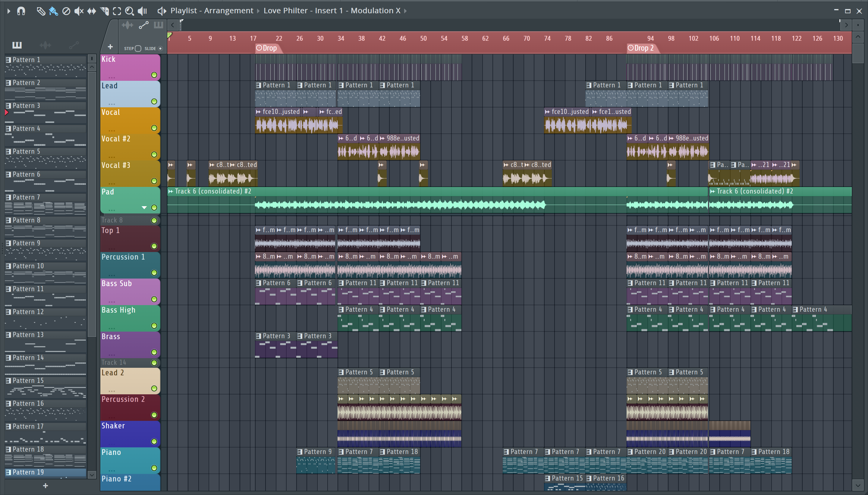The width and height of the screenshot is (868, 495).
Task: Click bar 66 on the timeline ruler
Action: pyautogui.click(x=506, y=38)
